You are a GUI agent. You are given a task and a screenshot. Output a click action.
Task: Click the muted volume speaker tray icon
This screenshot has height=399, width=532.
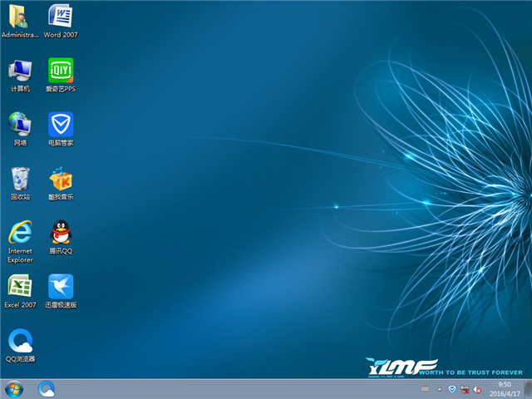tap(477, 389)
